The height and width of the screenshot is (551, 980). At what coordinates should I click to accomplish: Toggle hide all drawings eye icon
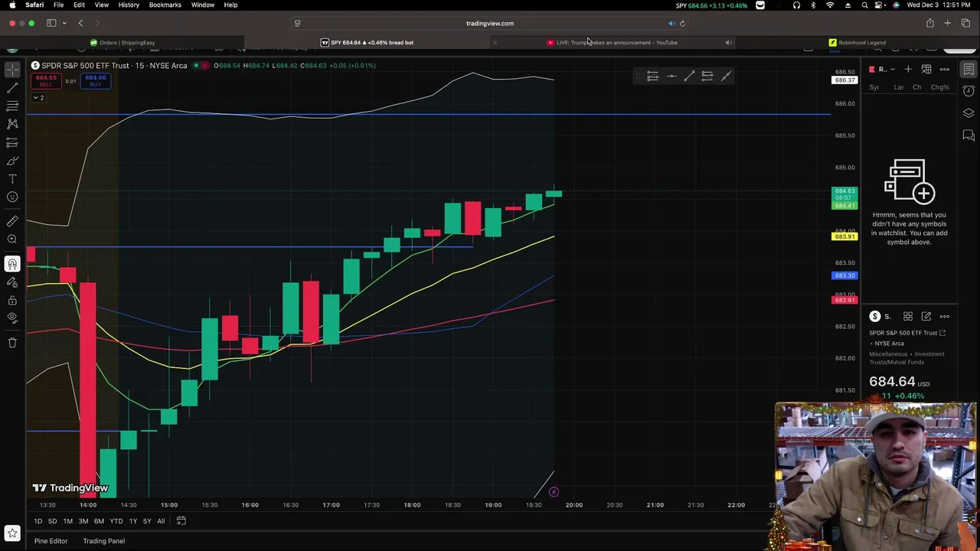click(12, 318)
